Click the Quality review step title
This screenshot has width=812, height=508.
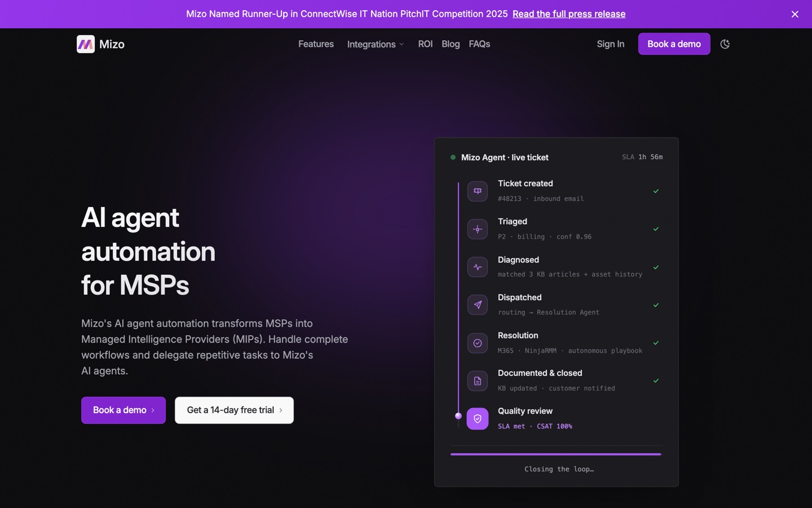[525, 411]
